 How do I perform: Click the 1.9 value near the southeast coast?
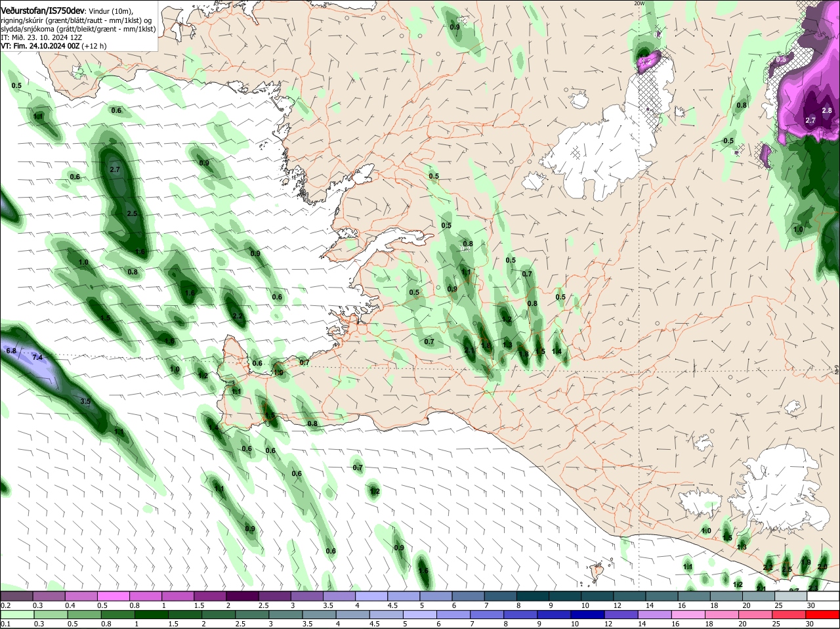tap(806, 562)
